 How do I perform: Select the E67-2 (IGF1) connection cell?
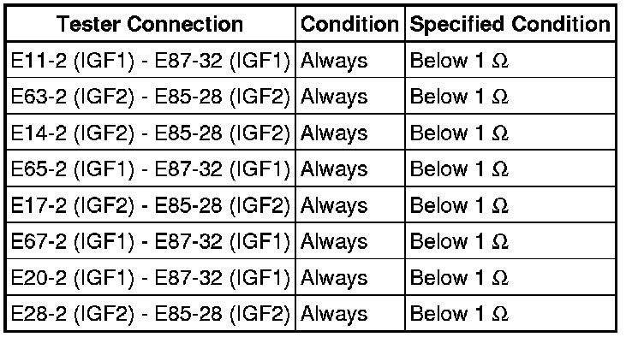coord(151,240)
